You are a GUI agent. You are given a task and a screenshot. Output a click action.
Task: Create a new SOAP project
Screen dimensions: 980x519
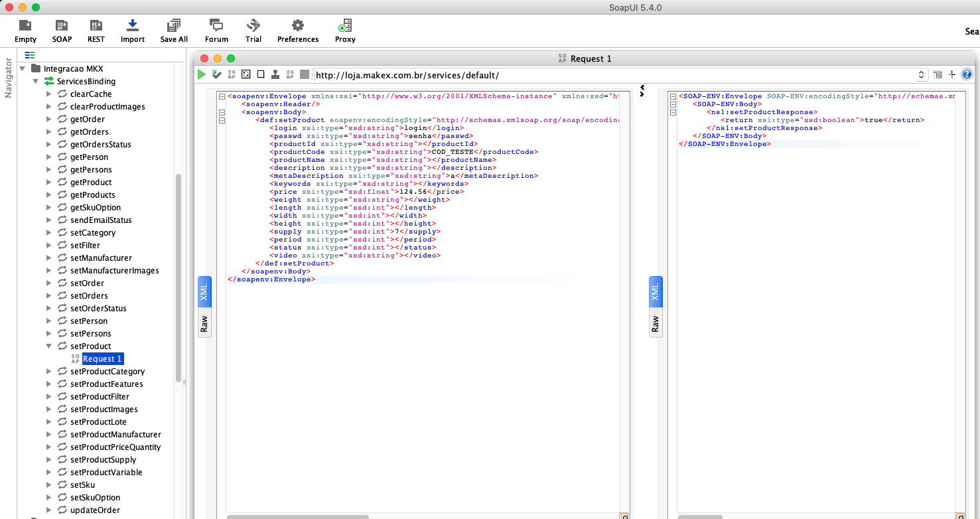click(x=62, y=31)
